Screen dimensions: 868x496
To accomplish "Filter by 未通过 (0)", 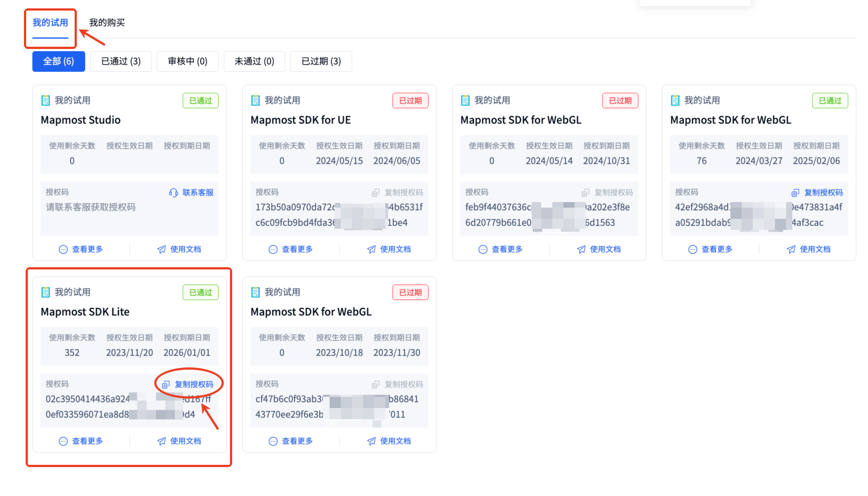I will point(254,61).
